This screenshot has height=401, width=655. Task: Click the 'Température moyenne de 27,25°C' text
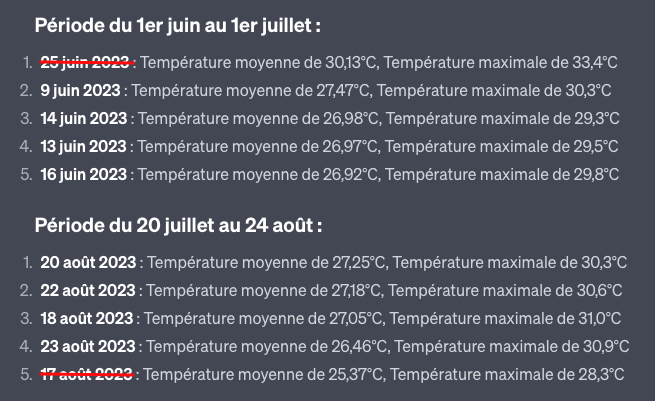point(266,263)
